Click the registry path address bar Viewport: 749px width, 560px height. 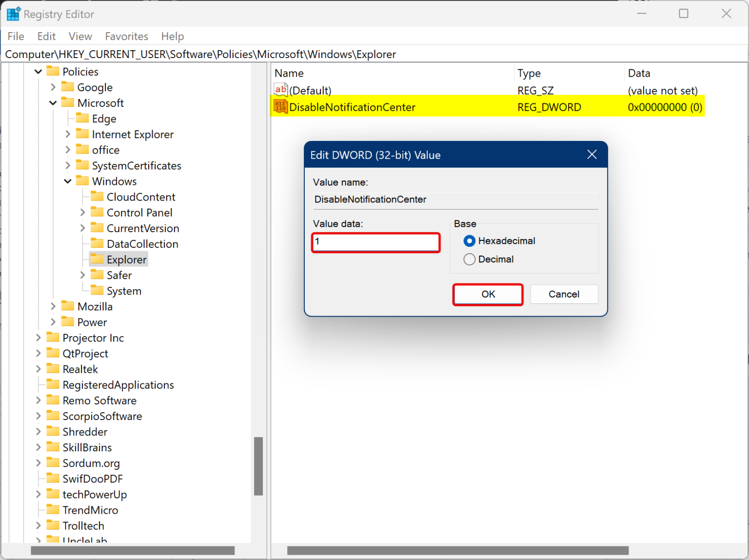coord(374,54)
